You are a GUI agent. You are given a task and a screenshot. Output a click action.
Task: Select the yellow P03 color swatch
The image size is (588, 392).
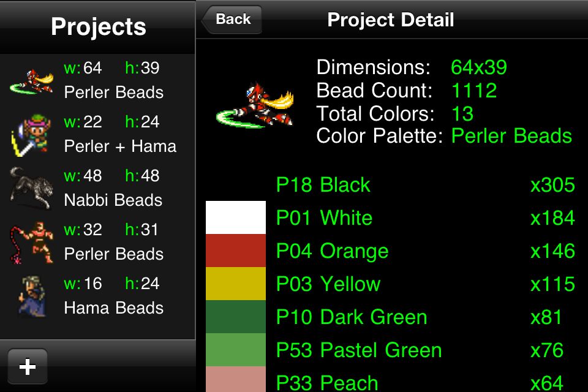[235, 284]
